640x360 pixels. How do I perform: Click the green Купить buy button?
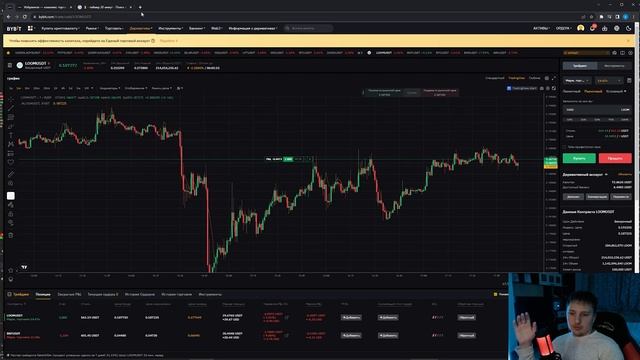coord(579,158)
